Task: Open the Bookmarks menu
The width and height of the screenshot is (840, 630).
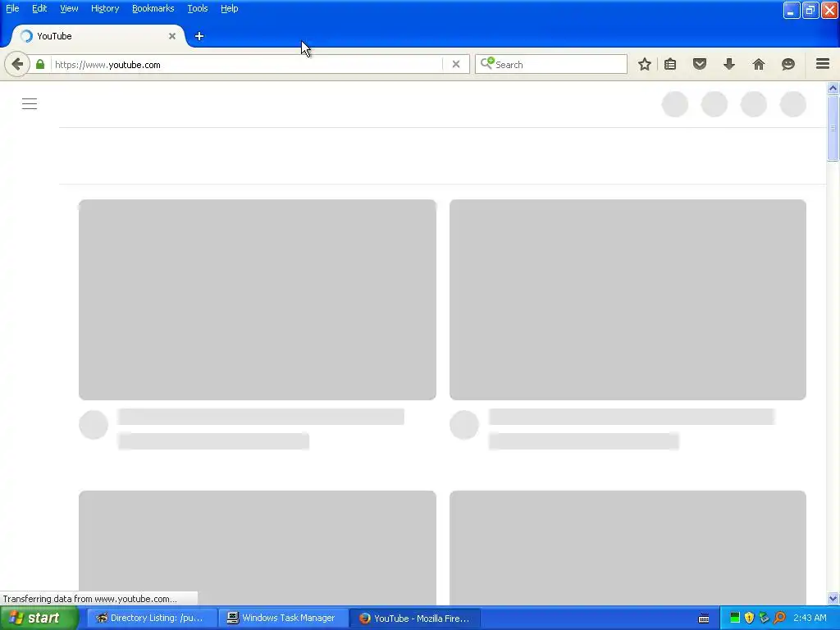Action: coord(153,8)
